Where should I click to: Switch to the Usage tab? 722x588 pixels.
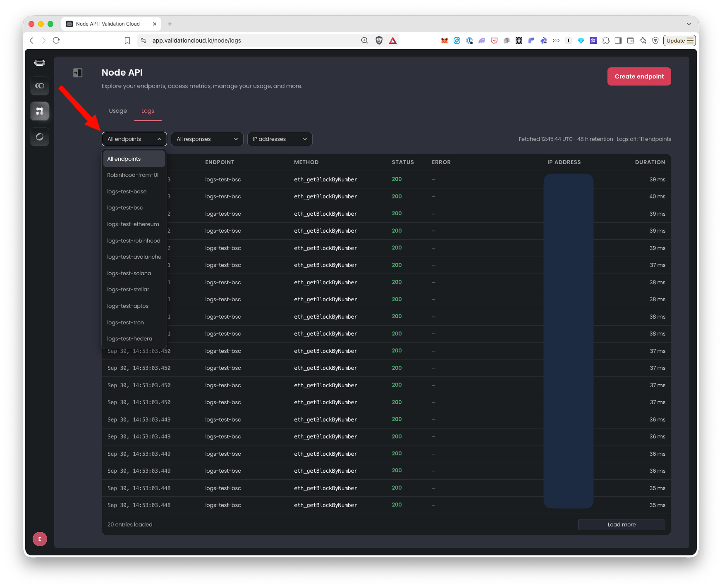[118, 111]
